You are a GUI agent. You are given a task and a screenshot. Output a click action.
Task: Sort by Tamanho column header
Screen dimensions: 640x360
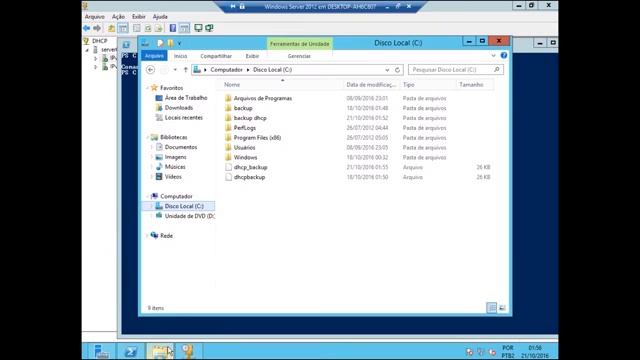475,84
